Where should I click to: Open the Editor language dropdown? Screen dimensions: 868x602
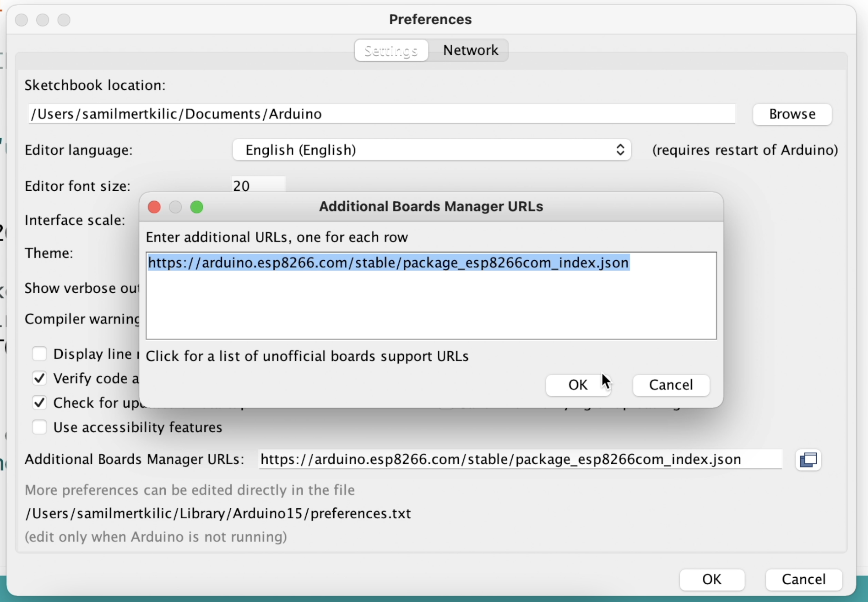[431, 150]
